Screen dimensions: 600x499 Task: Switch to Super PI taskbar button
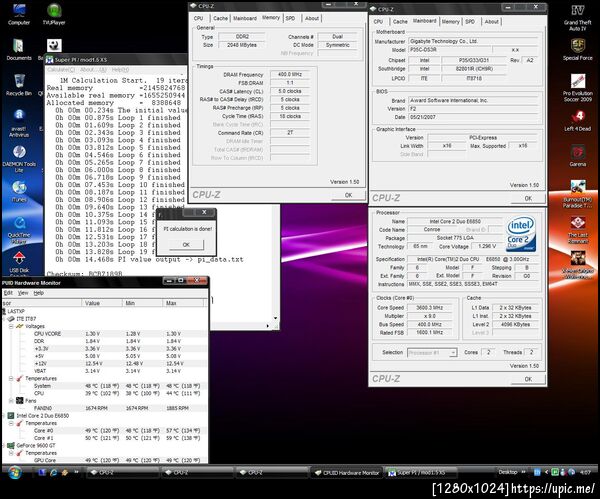pyautogui.click(x=421, y=473)
